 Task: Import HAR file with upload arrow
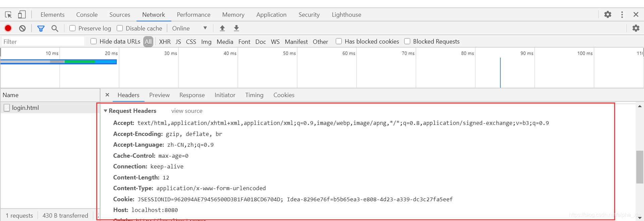pos(222,28)
